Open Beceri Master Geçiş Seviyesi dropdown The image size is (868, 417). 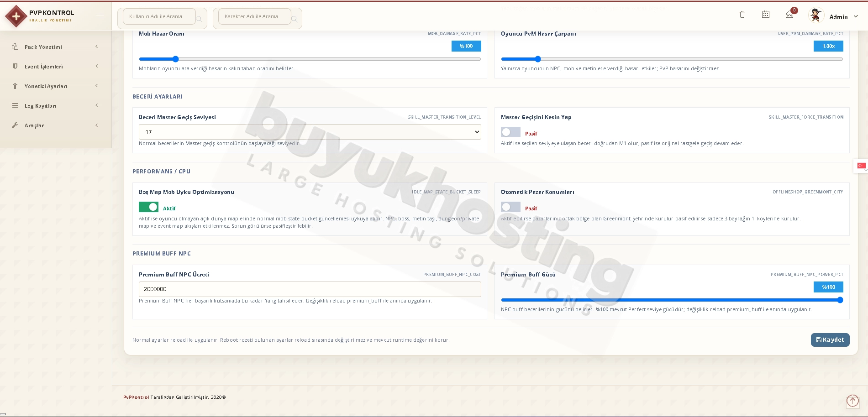[310, 132]
